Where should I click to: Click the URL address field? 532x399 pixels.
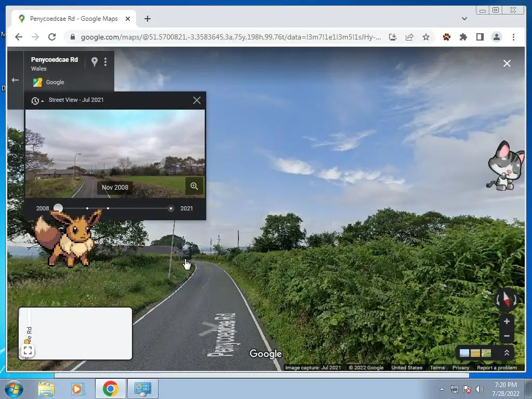(231, 37)
